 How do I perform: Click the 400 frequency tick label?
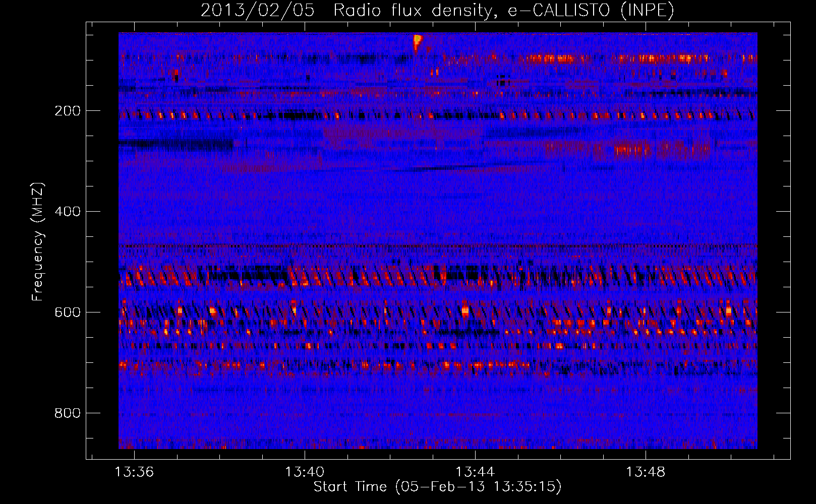(68, 211)
